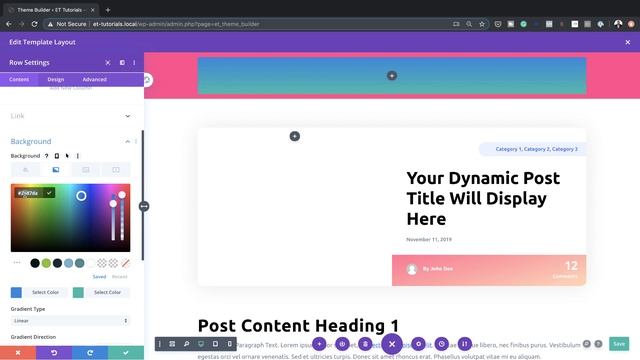
Task: Switch to phone preview
Action: point(229,344)
